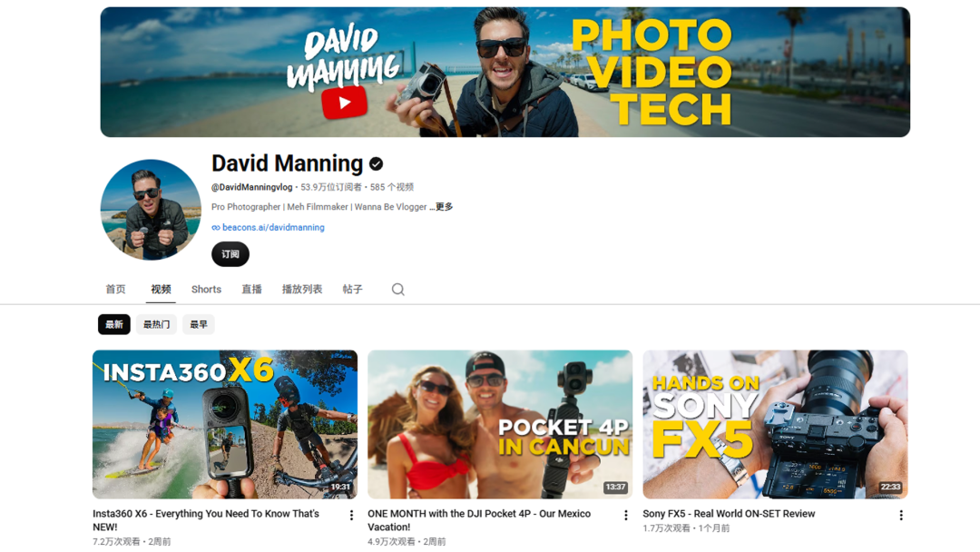The image size is (980, 552).
Task: Click the link icon before beacons.ai
Action: pos(216,228)
